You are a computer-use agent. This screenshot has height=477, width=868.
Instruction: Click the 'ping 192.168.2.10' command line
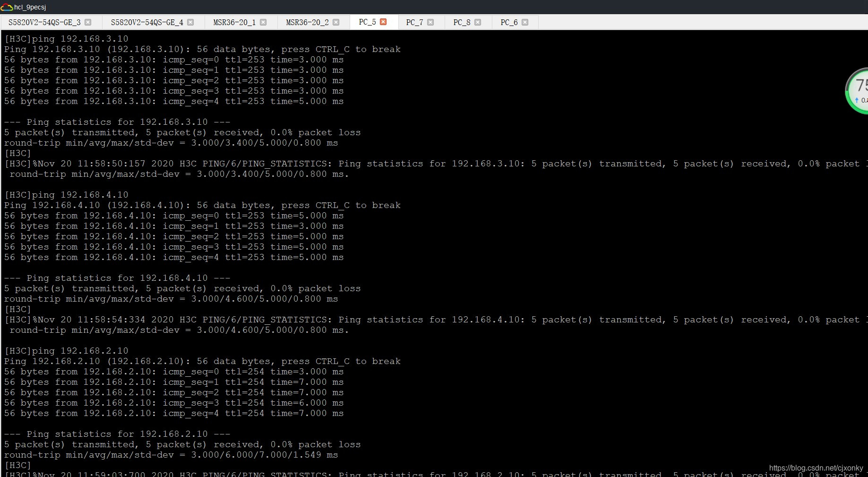click(x=66, y=351)
